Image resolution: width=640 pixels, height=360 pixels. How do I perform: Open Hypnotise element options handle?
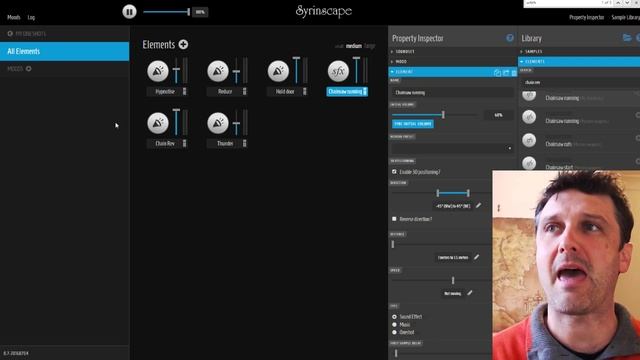coord(184,91)
